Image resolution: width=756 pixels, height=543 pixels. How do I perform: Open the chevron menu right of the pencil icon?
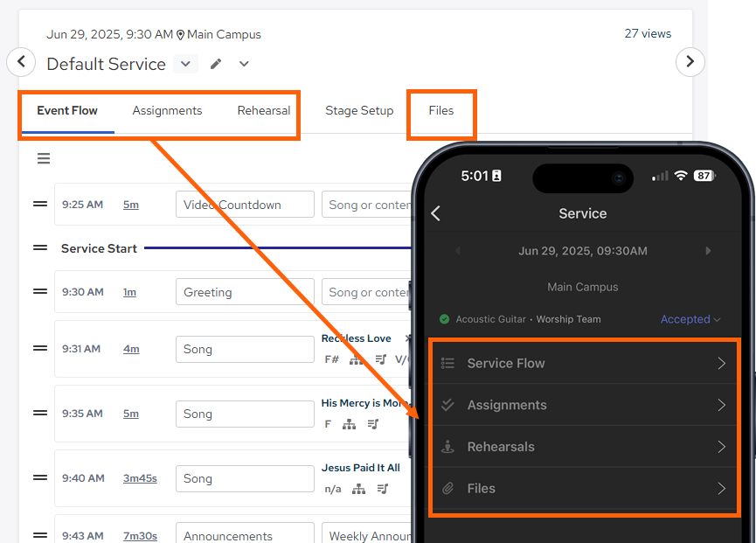click(243, 64)
